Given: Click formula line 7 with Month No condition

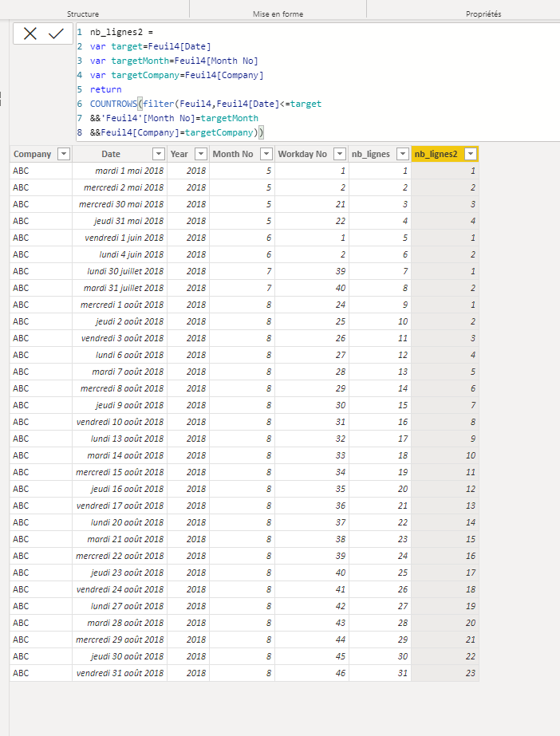Looking at the screenshot, I should 174,118.
